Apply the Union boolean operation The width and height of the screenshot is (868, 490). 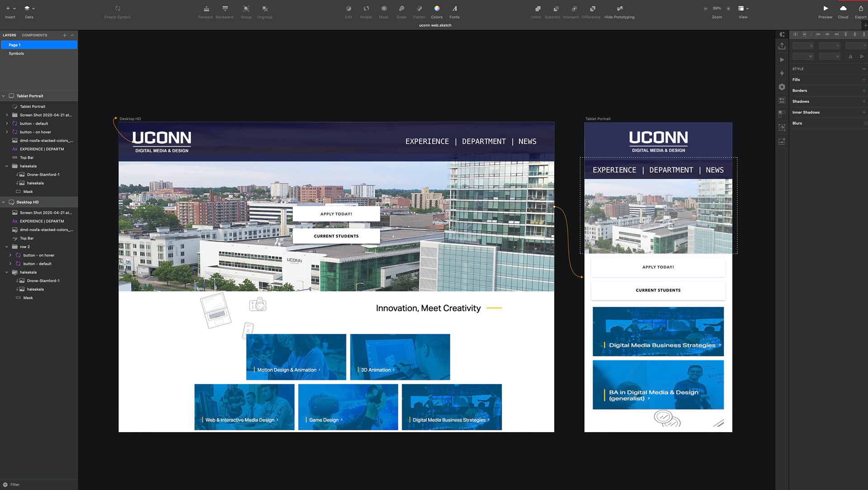(x=538, y=9)
